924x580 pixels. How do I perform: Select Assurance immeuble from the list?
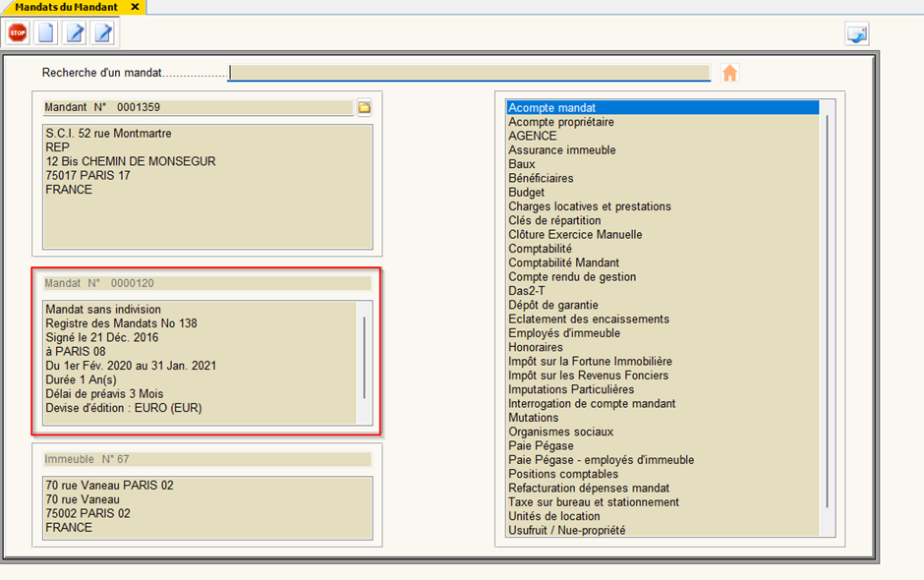(x=561, y=150)
